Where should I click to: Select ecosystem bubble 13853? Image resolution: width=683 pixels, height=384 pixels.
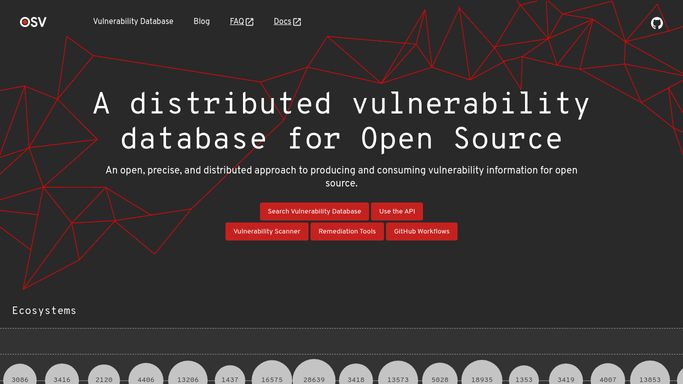click(650, 373)
